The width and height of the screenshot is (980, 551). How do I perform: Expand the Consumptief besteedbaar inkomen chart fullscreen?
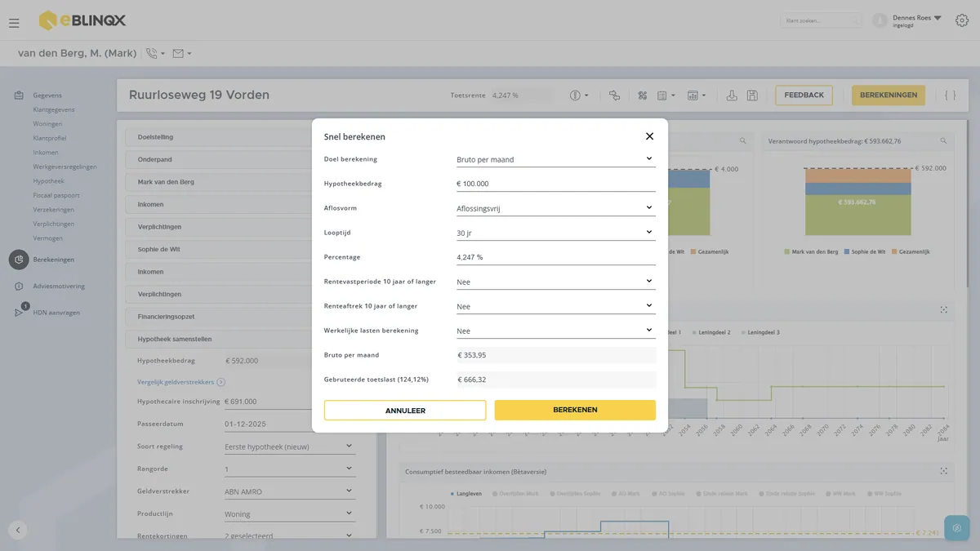tap(943, 471)
